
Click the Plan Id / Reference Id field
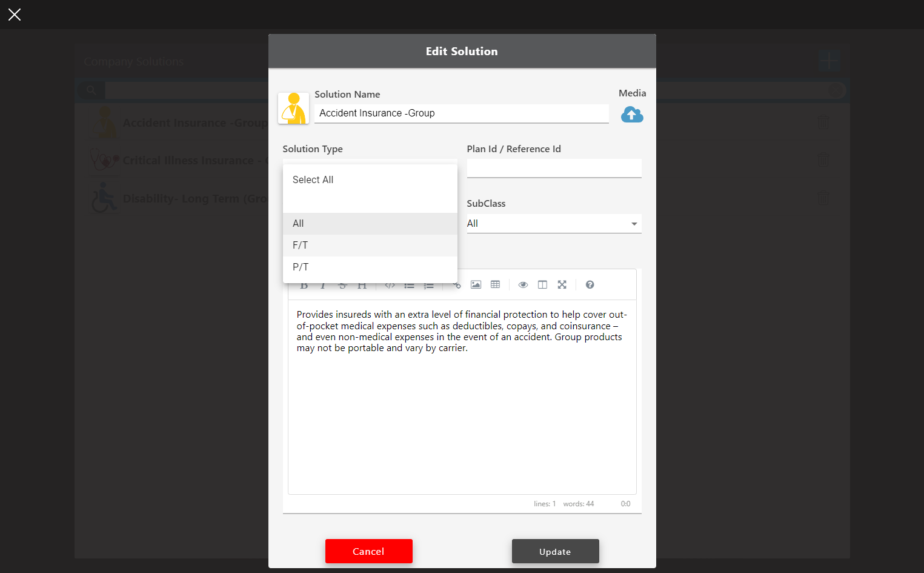coord(554,168)
